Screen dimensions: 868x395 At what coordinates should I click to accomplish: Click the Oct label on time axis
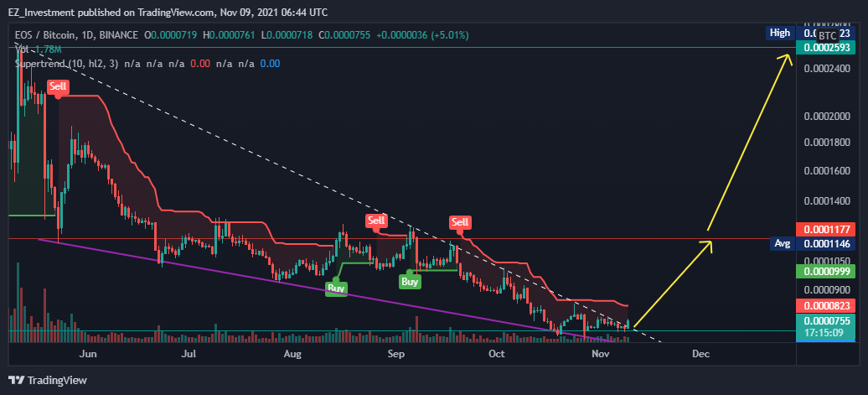[497, 353]
